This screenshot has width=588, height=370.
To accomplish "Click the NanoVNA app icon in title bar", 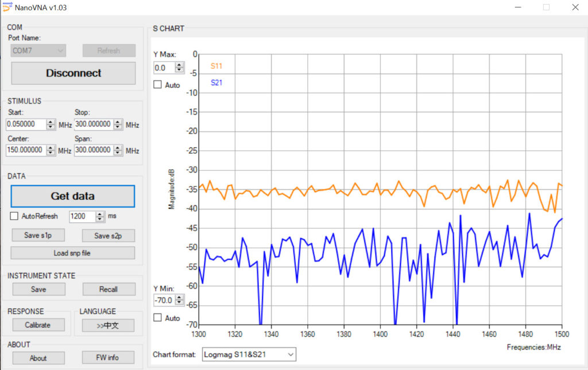I will coord(7,7).
